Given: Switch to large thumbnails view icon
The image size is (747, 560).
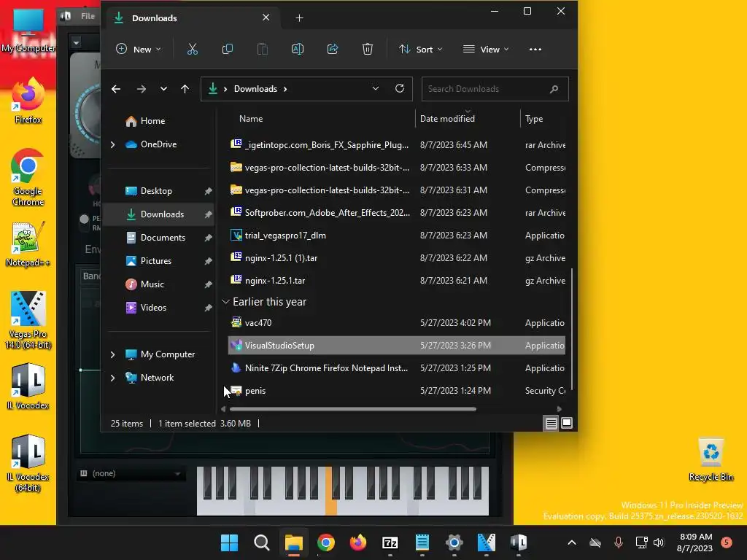Looking at the screenshot, I should pos(567,423).
